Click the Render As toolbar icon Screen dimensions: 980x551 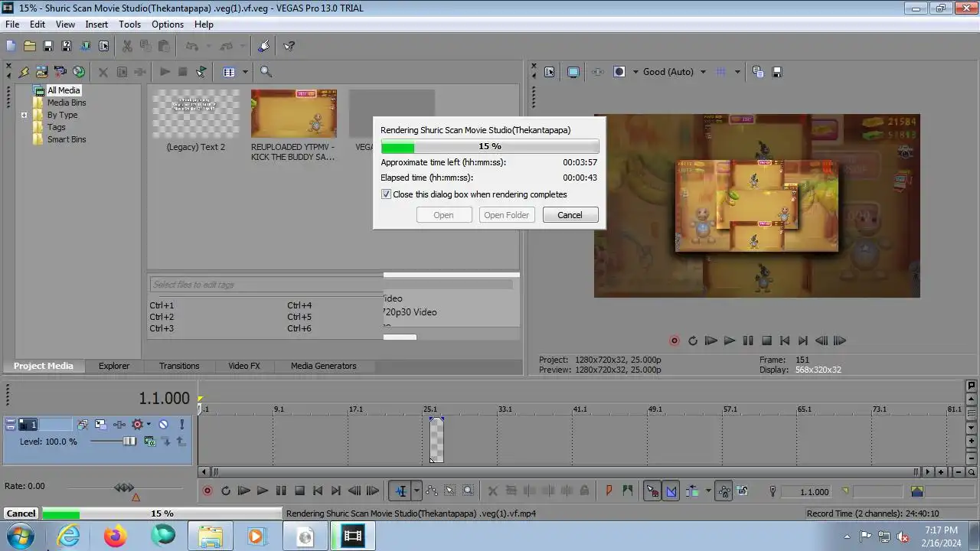pyautogui.click(x=85, y=46)
